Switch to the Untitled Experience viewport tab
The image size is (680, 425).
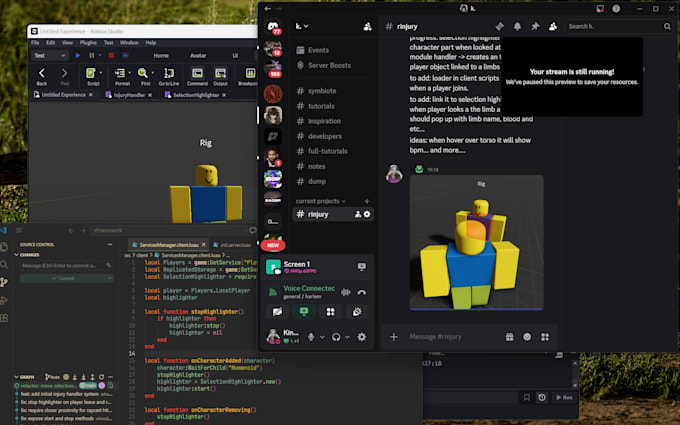click(x=62, y=95)
